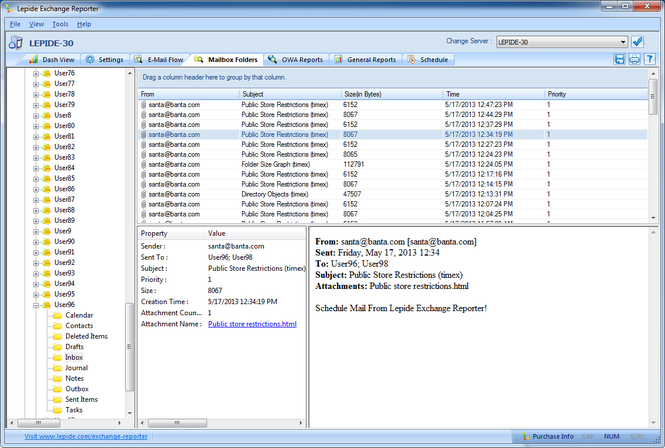Click the folder tree vertical scrollbar thumb
Image resolution: width=665 pixels, height=448 pixels.
point(129,347)
